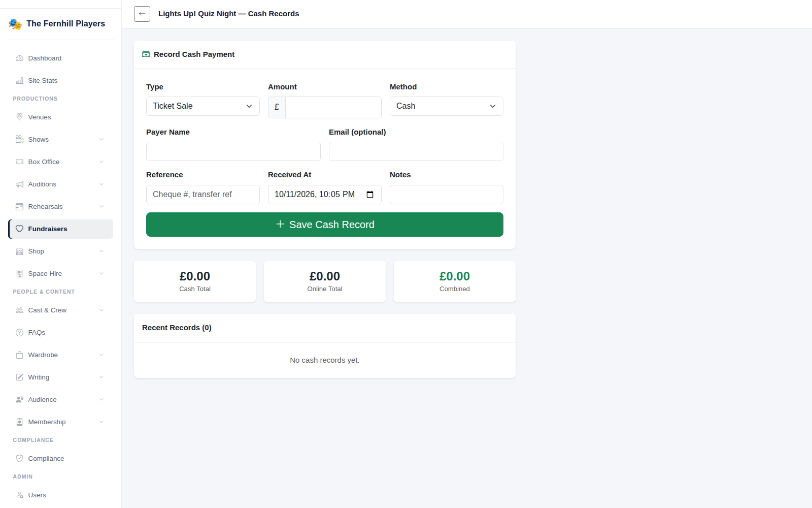Click into the Payer Name field
Image resolution: width=812 pixels, height=508 pixels.
click(x=233, y=151)
